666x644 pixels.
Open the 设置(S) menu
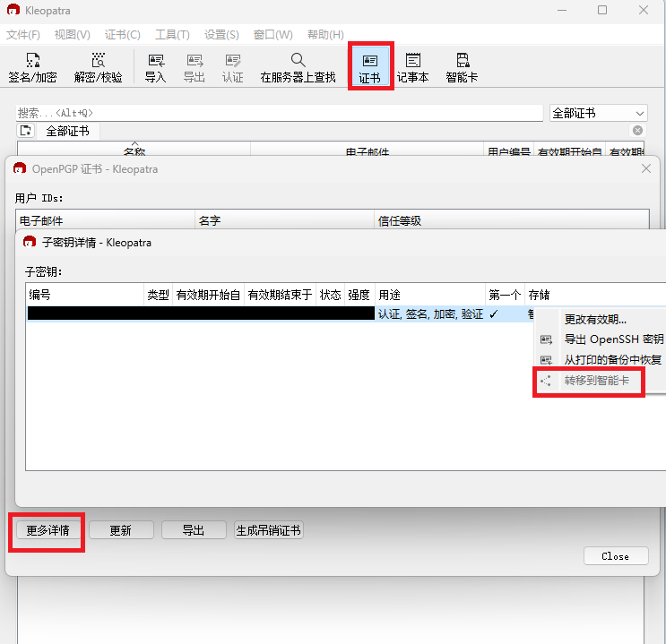click(x=221, y=34)
